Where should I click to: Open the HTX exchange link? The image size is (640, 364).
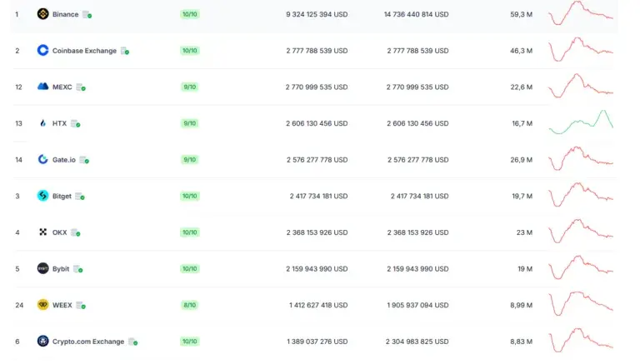(x=59, y=123)
